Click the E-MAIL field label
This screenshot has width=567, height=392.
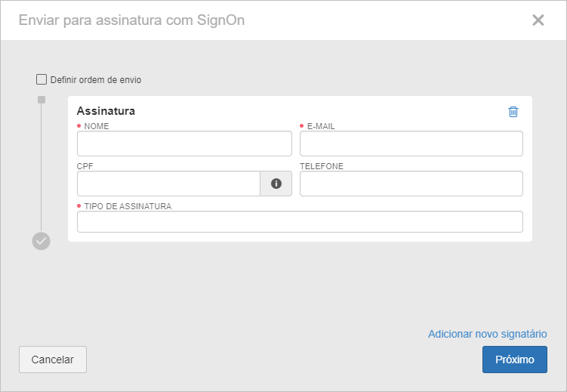pyautogui.click(x=321, y=126)
